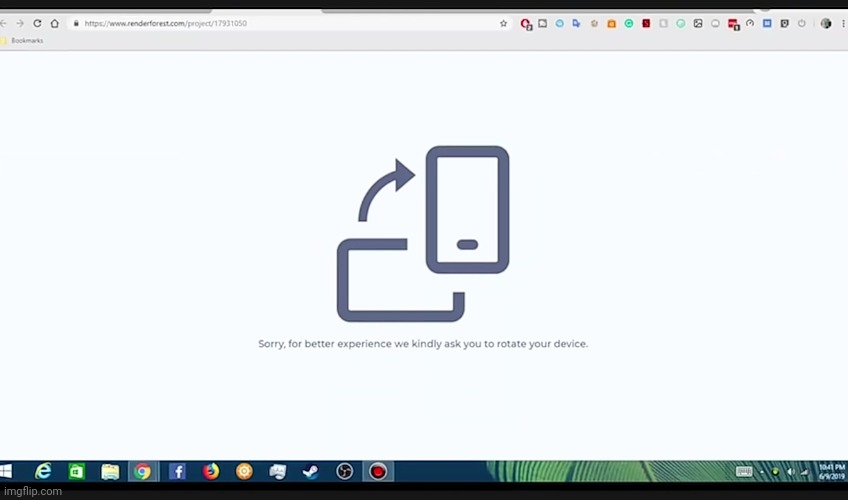
Task: Go back to the previous page
Action: pyautogui.click(x=4, y=23)
